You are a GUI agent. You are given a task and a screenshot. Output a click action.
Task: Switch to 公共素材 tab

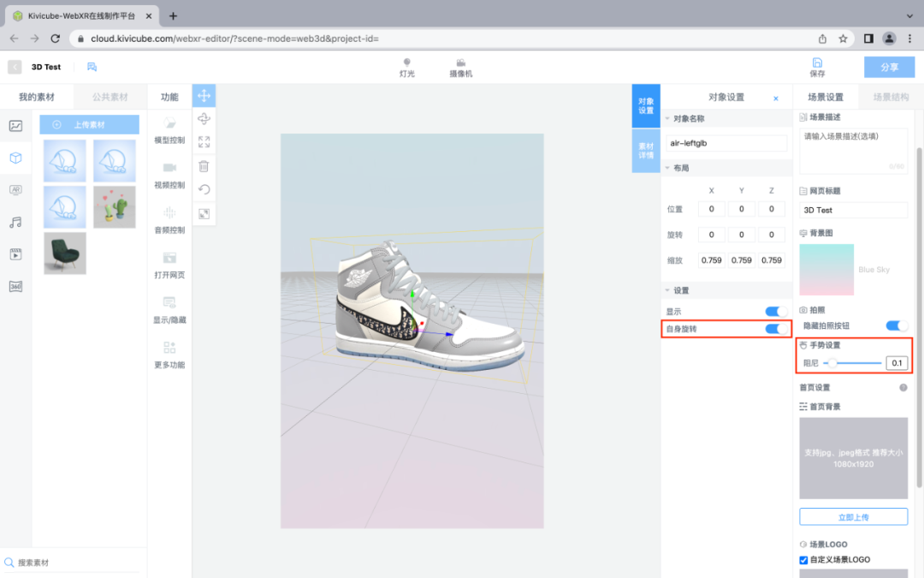click(x=110, y=97)
